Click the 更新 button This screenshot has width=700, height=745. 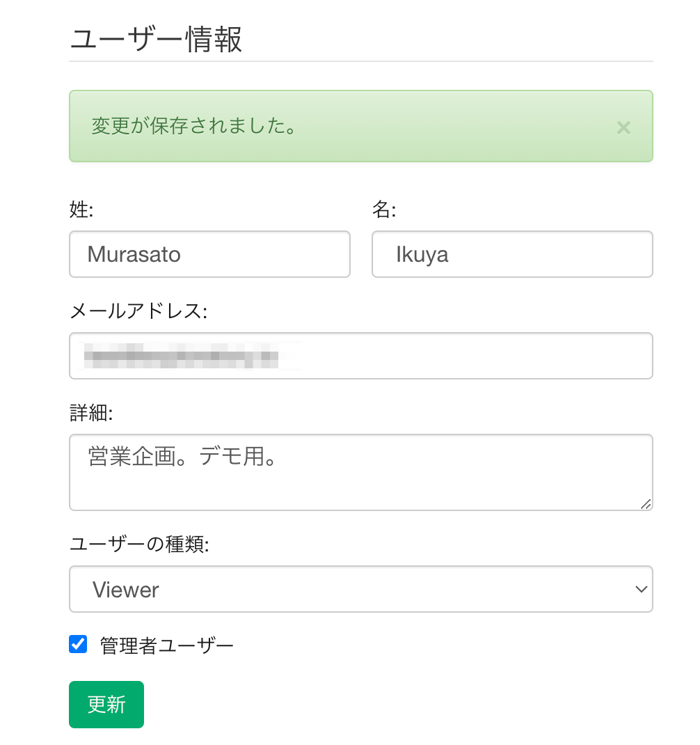pos(106,705)
